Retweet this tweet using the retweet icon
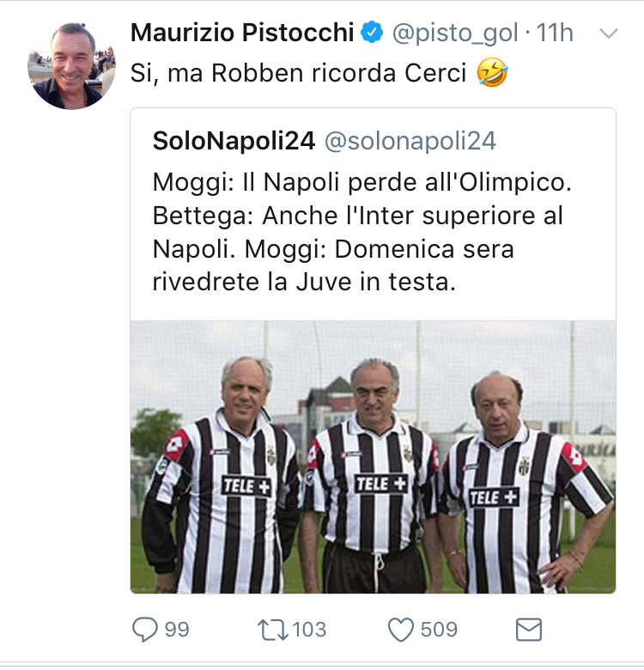 275,630
